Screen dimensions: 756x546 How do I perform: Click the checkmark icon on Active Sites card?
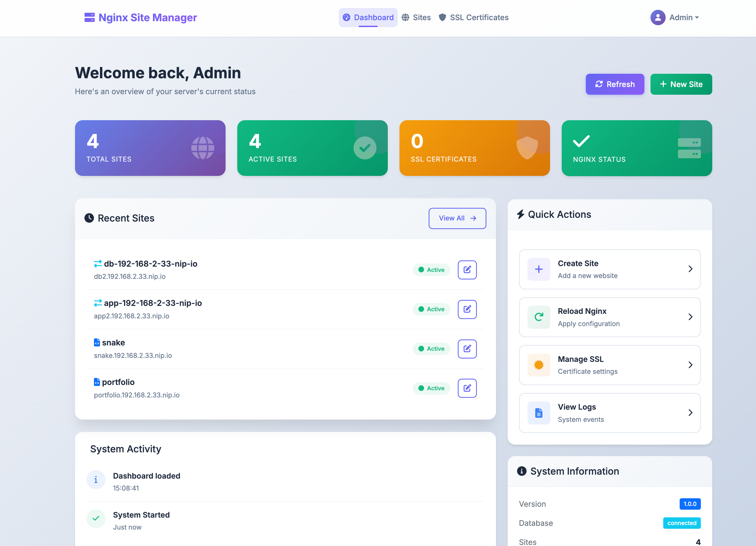pyautogui.click(x=365, y=148)
